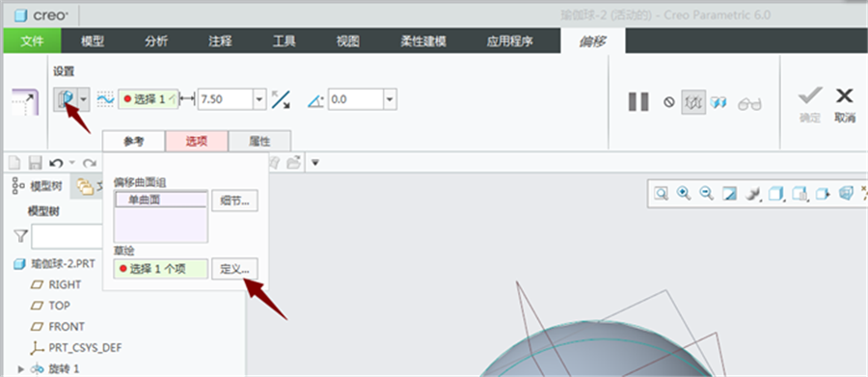Image resolution: width=868 pixels, height=377 pixels.
Task: Click the display style shaded sphere icon
Action: point(751,193)
